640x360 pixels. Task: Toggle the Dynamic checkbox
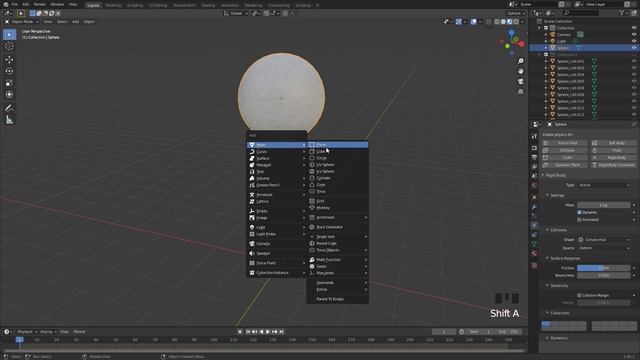pos(579,213)
